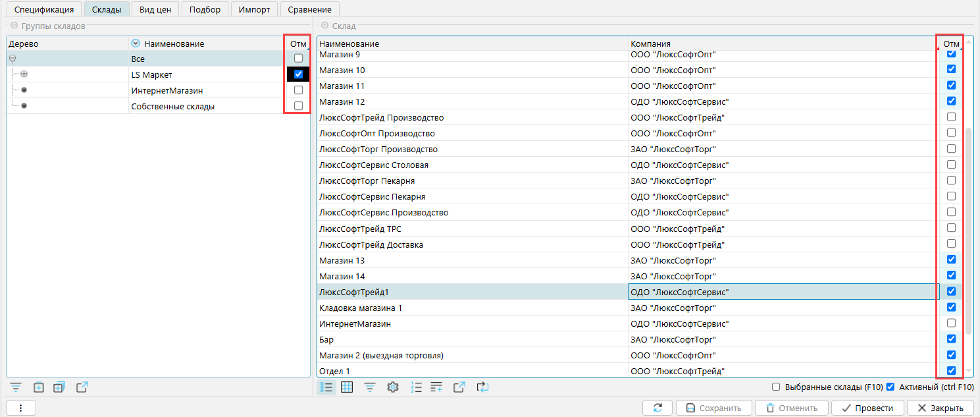The width and height of the screenshot is (980, 417).
Task: Click the warehouse list vertical scrollbar
Action: pyautogui.click(x=967, y=211)
